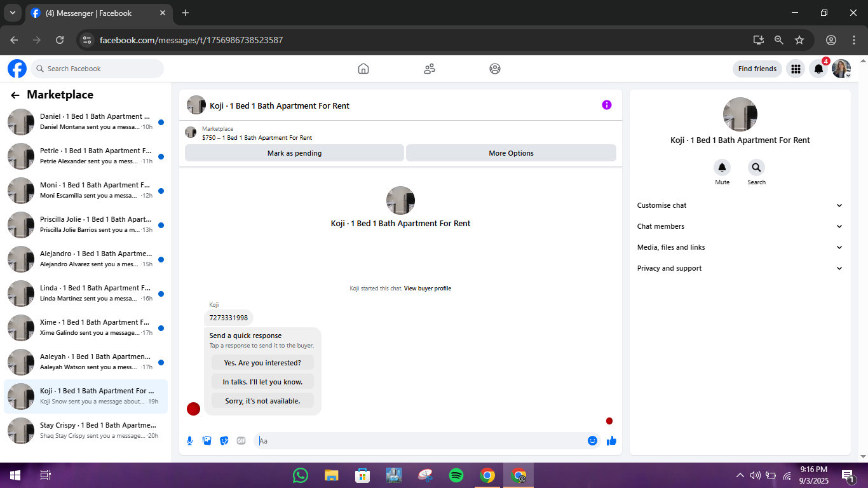Open the emoji picker in message box
The width and height of the screenshot is (868, 488).
pyautogui.click(x=592, y=440)
